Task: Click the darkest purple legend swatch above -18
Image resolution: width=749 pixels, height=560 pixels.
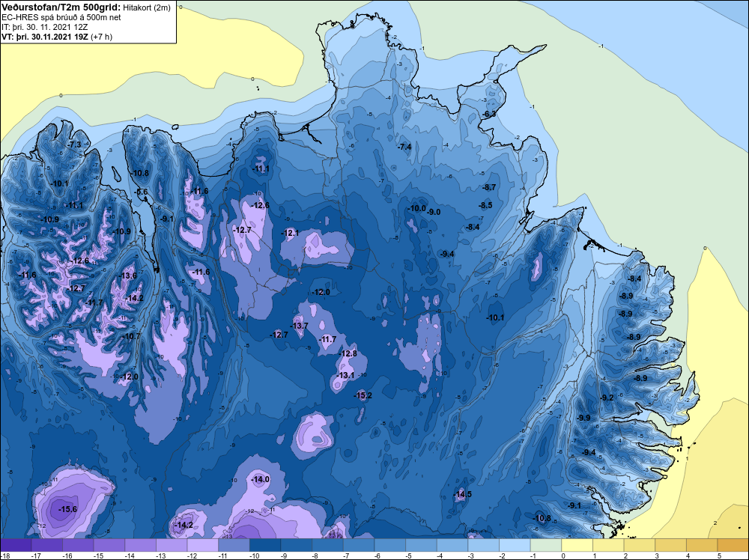Action: (16, 545)
